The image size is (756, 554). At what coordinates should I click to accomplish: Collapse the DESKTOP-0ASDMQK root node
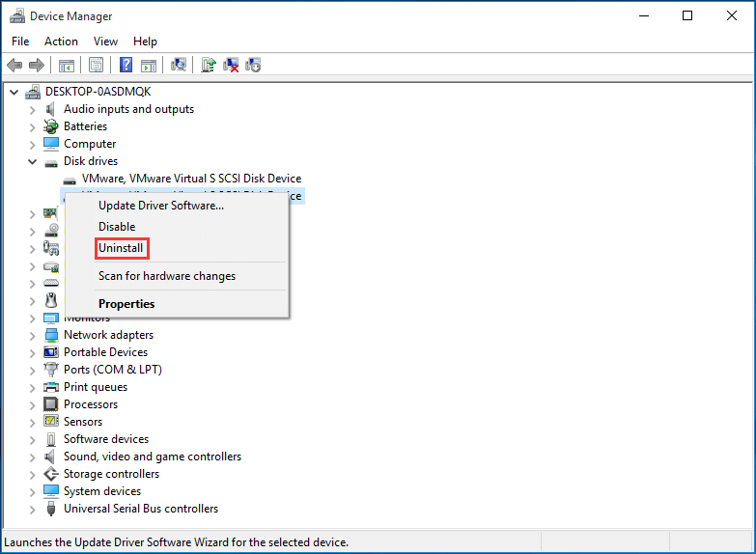(x=14, y=92)
